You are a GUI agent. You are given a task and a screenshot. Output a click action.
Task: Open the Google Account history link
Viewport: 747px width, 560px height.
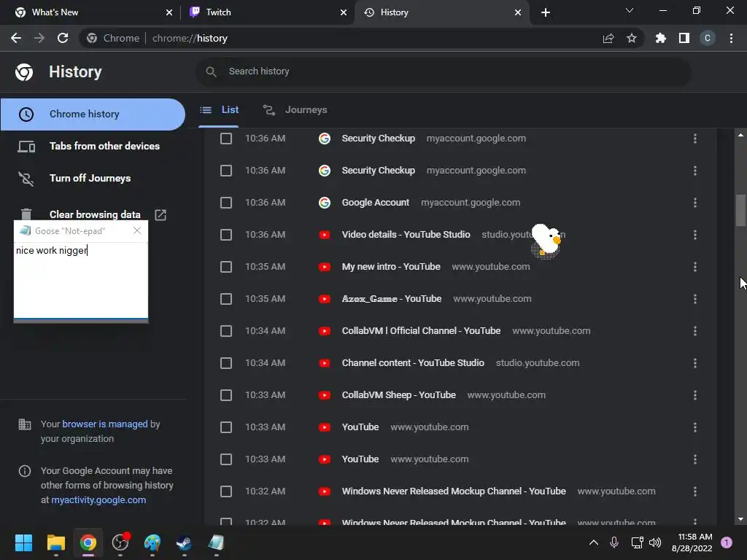pyautogui.click(x=376, y=203)
